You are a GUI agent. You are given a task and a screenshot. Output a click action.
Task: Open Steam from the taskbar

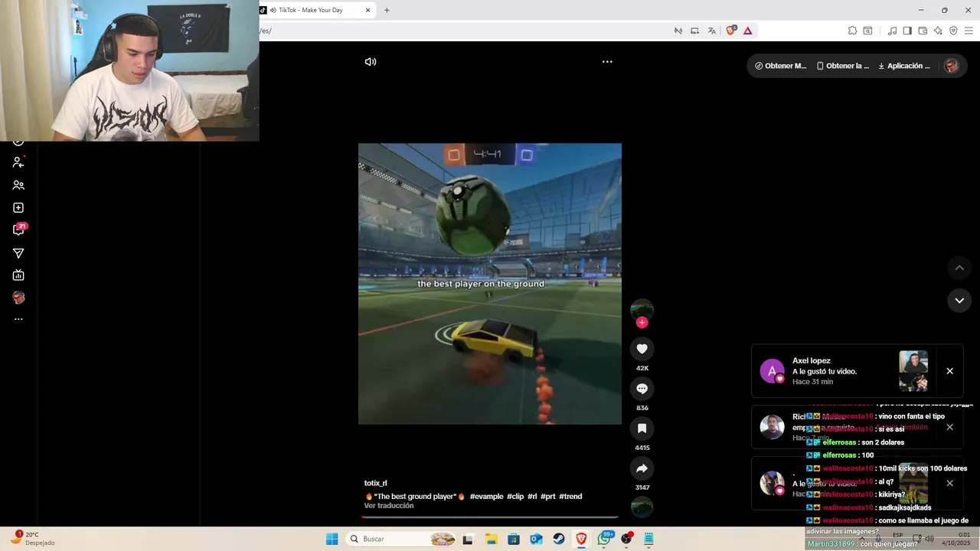tap(559, 539)
